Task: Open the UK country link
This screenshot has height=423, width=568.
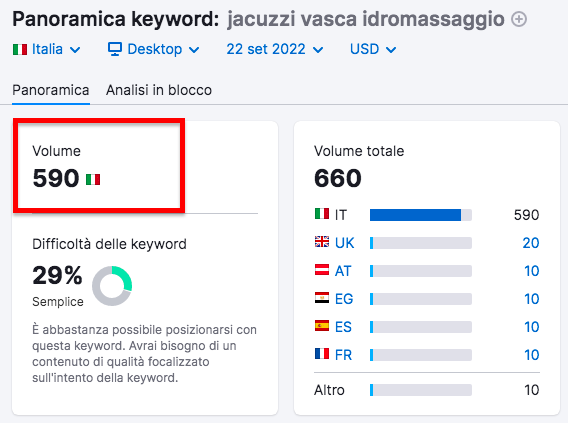Action: click(344, 243)
